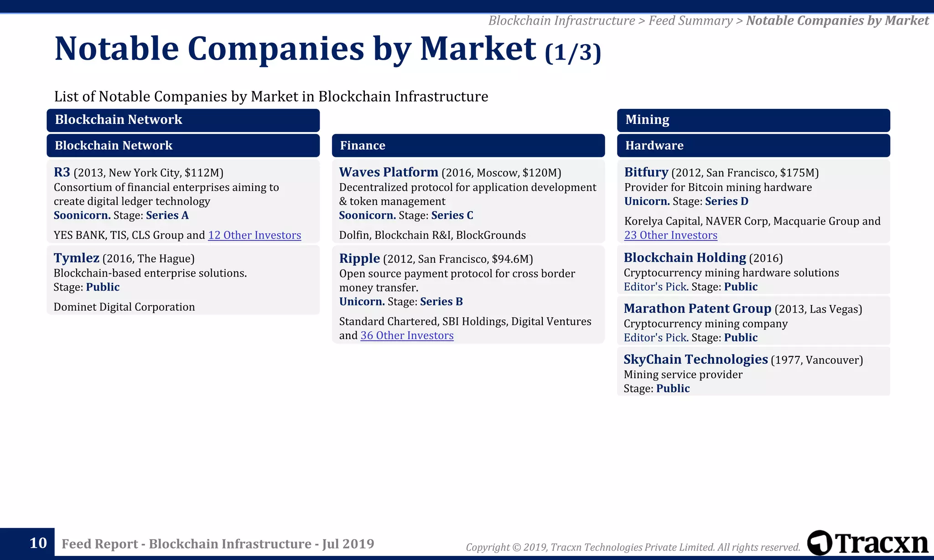
Task: Click the Public stage of Tymlez
Action: (x=103, y=287)
